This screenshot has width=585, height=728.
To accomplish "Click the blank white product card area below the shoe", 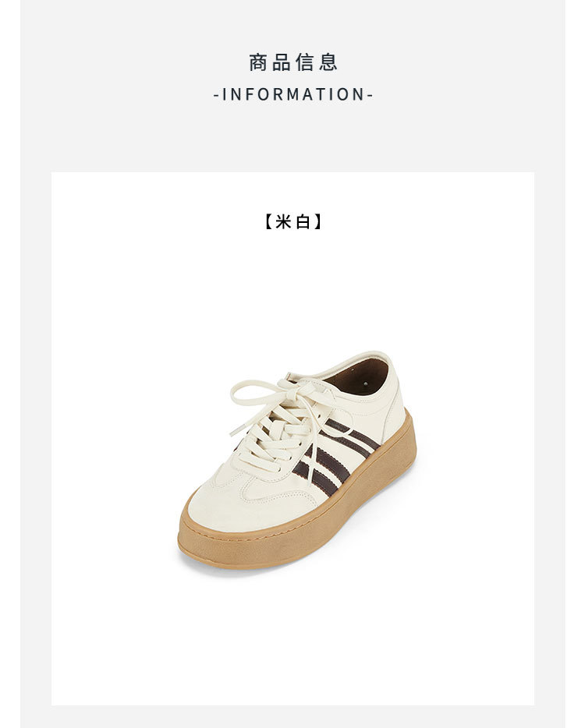I will (292, 641).
